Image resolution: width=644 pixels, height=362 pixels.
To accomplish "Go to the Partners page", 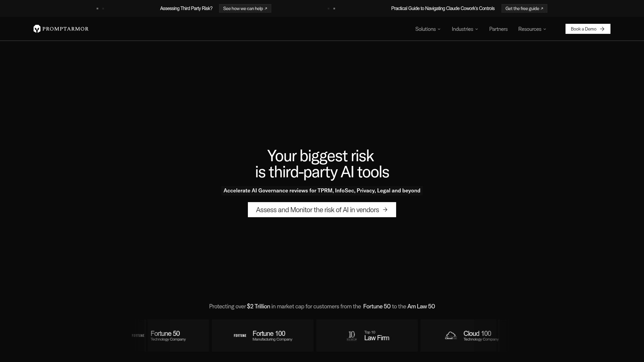I will 498,29.
